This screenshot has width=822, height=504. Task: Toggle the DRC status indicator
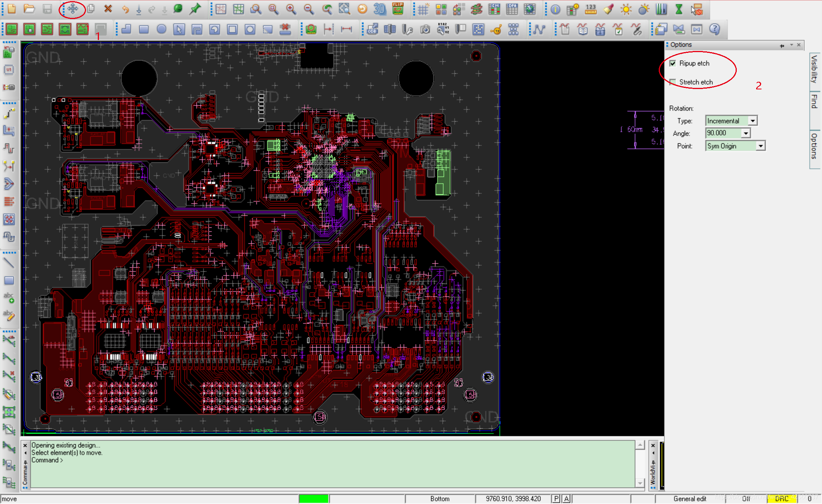[x=781, y=499]
